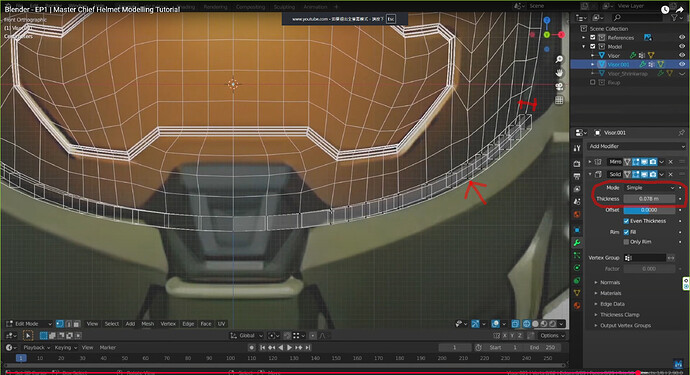Adjust the Offset slider value
The width and height of the screenshot is (690, 375).
coord(650,210)
